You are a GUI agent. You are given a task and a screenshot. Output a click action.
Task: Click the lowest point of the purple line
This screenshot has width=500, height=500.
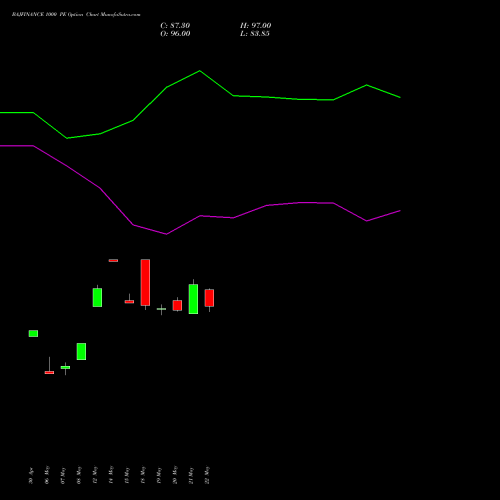166,234
